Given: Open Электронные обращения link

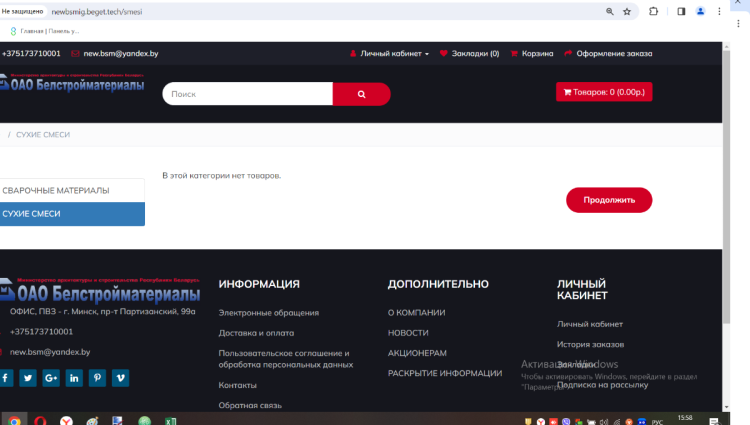Looking at the screenshot, I should coord(269,313).
